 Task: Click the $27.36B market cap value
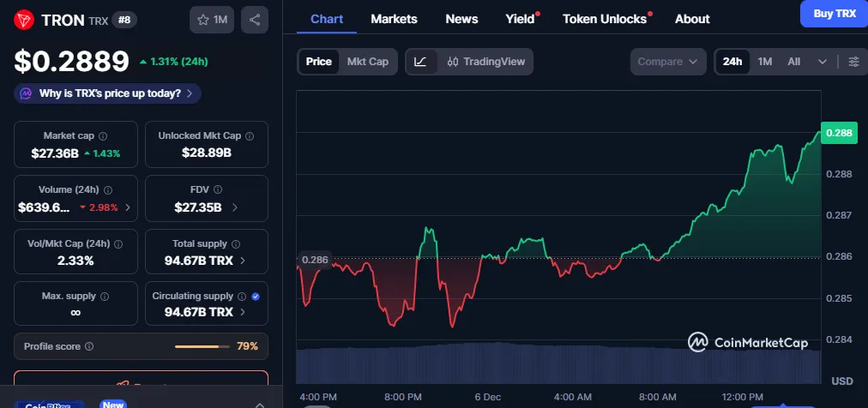pos(55,153)
